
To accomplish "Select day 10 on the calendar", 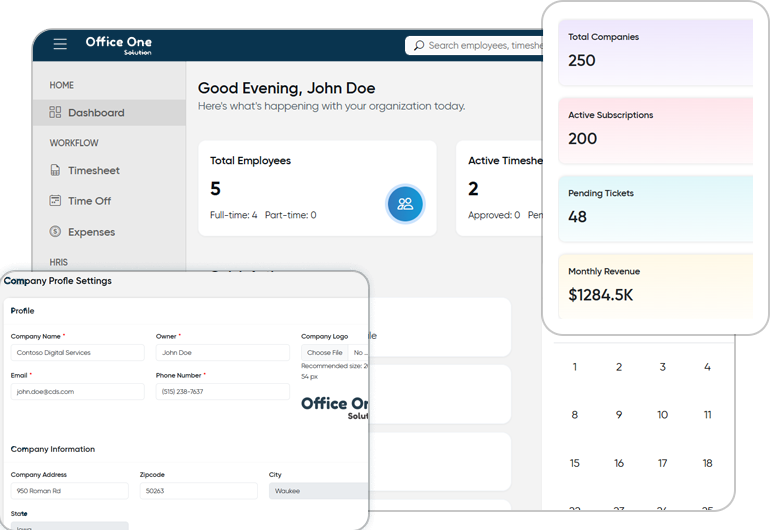I will [x=662, y=415].
